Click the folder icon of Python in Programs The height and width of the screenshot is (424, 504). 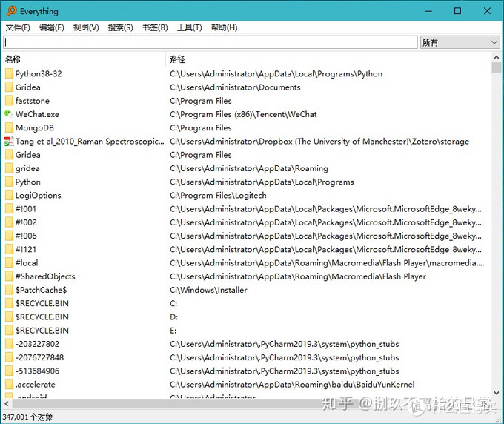(x=9, y=182)
